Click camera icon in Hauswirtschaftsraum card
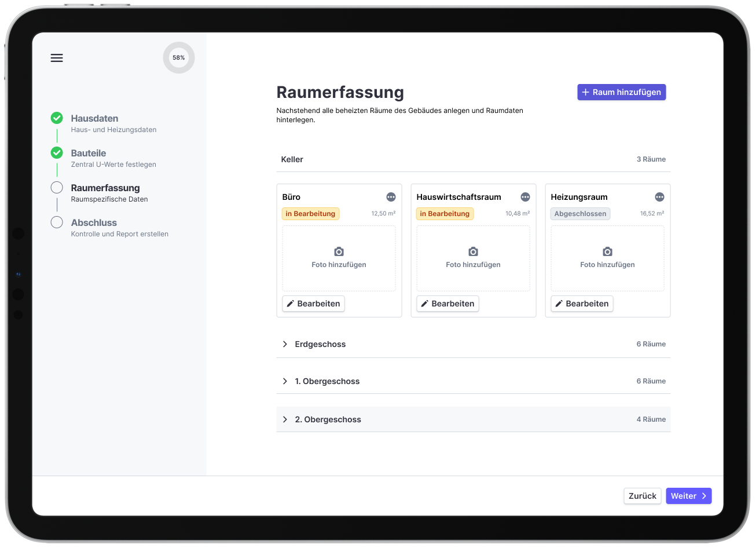This screenshot has width=756, height=548. (x=474, y=251)
